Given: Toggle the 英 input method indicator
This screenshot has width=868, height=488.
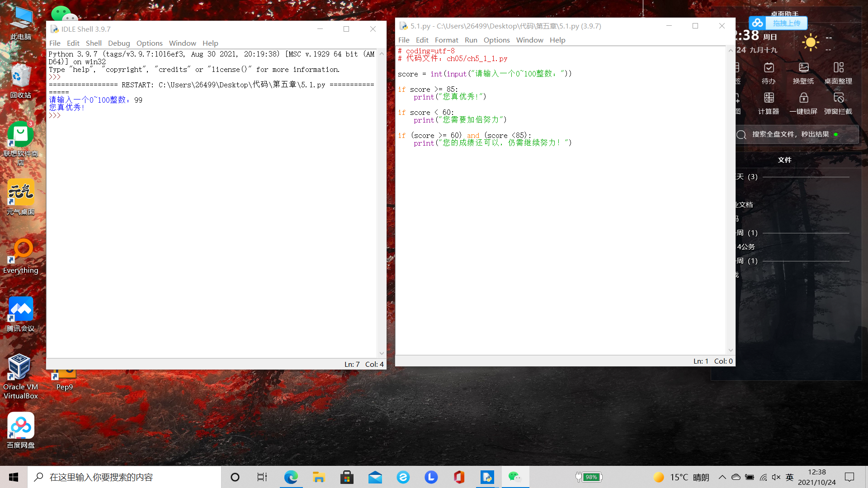Looking at the screenshot, I should [x=790, y=477].
